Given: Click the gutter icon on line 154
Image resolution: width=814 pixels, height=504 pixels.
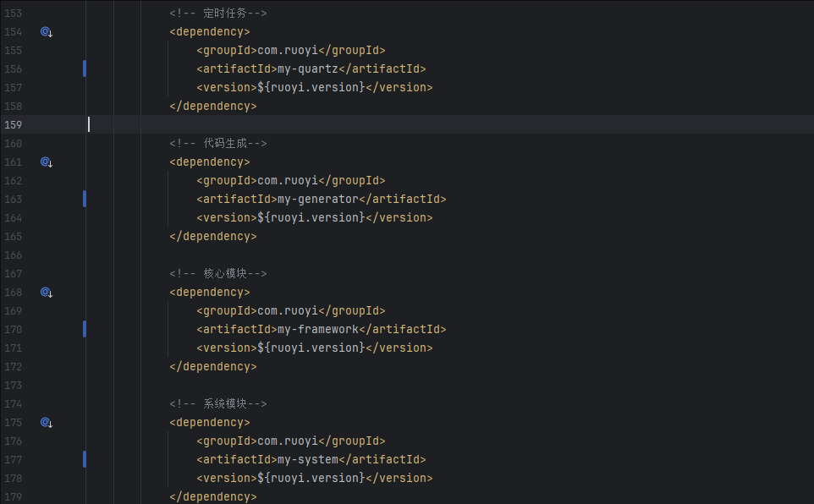Looking at the screenshot, I should 47,32.
